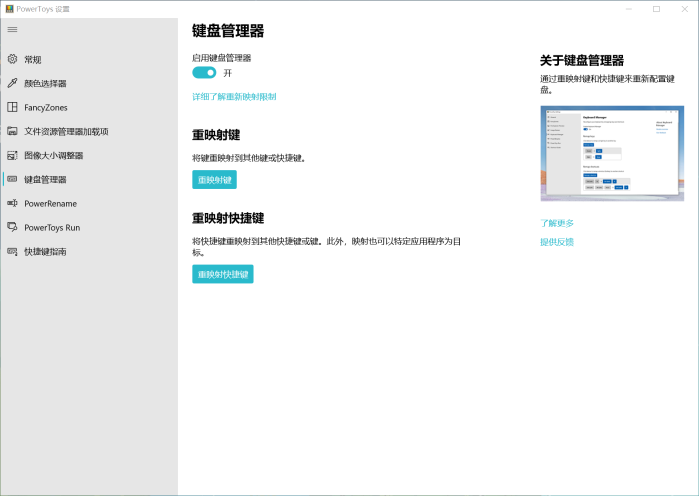Open 快捷键指南 settings
The image size is (699, 496).
click(x=89, y=252)
